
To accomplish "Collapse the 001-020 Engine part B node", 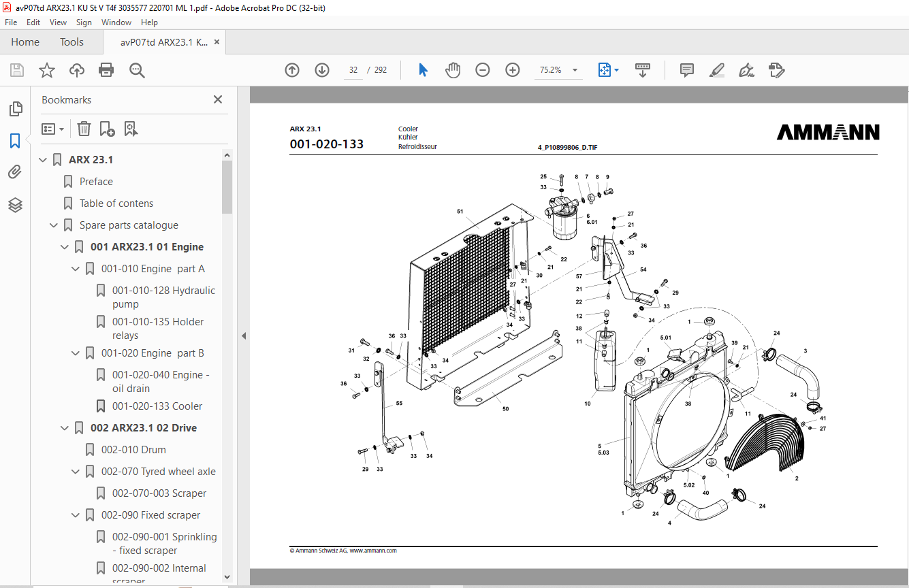I will [76, 353].
